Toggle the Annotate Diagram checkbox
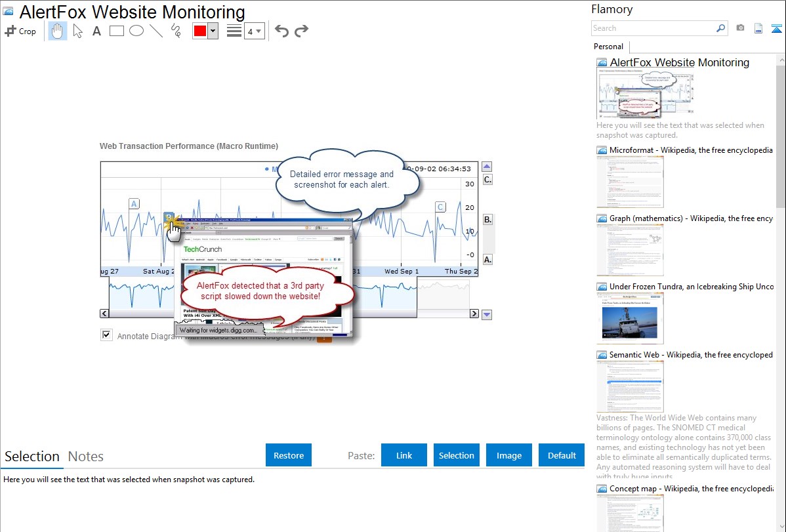This screenshot has width=786, height=532. pos(106,335)
